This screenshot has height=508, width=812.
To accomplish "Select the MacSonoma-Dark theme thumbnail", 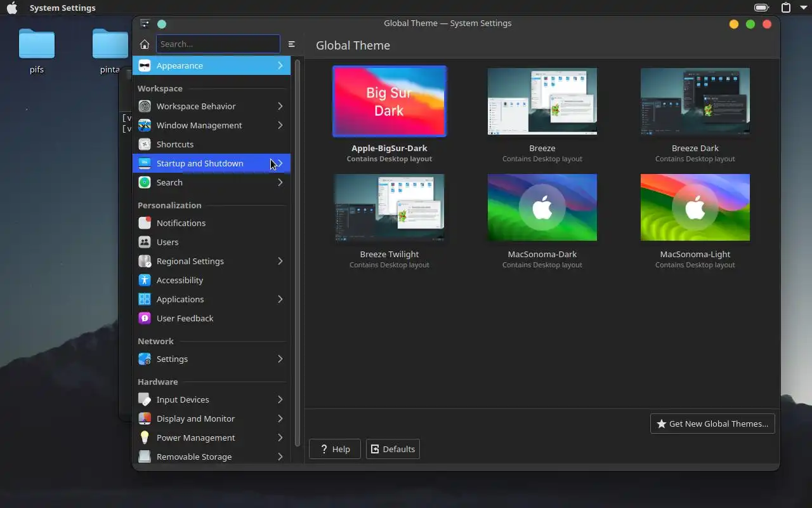I will pyautogui.click(x=542, y=208).
